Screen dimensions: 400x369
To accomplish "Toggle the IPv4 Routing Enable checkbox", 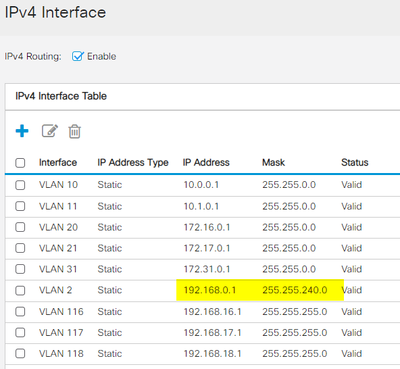I will coord(77,56).
